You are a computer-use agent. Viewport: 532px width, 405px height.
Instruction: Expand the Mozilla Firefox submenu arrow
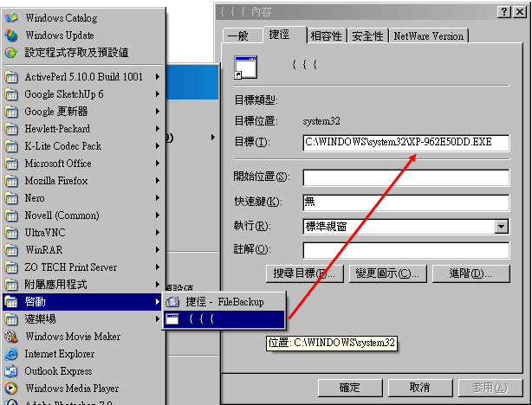pyautogui.click(x=158, y=181)
